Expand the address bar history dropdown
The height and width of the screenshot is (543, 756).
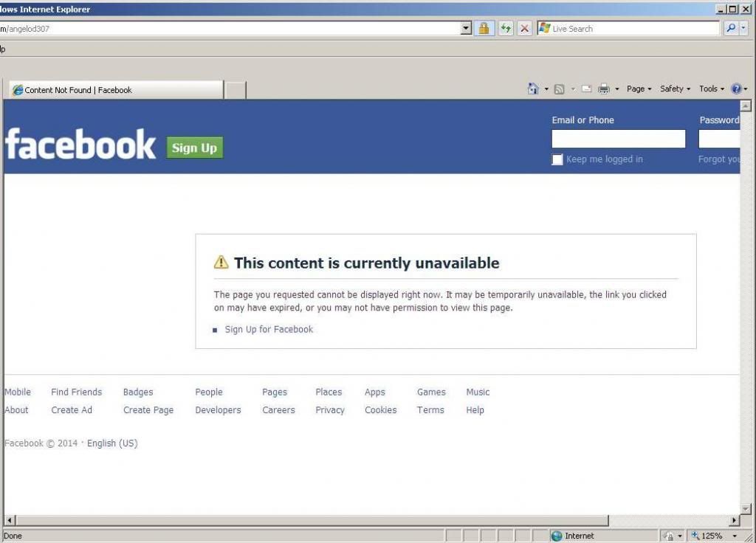[466, 29]
